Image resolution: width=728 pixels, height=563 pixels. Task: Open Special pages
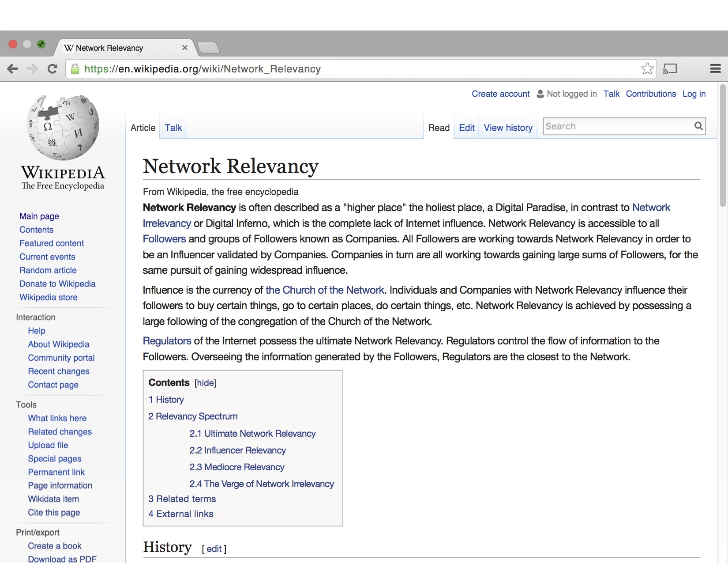click(55, 459)
